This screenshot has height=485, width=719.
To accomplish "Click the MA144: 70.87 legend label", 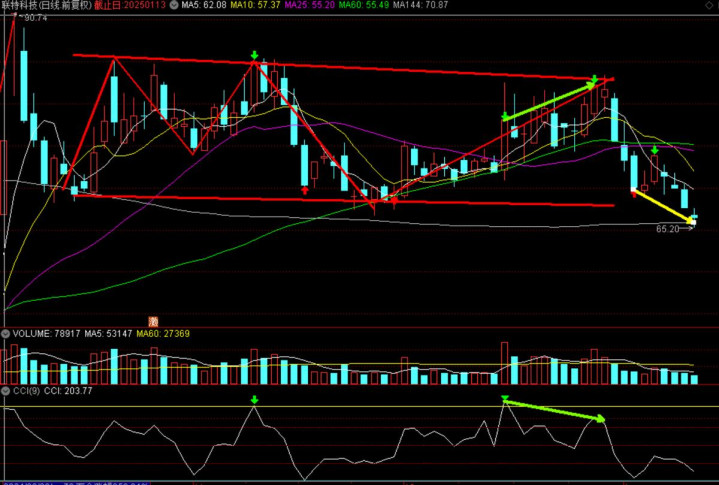I will pyautogui.click(x=420, y=6).
